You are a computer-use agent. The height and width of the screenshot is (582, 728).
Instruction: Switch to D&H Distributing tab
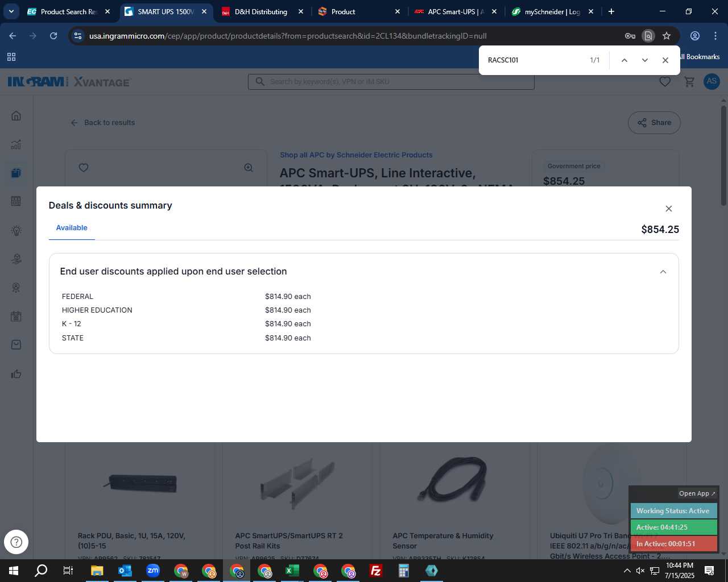261,11
